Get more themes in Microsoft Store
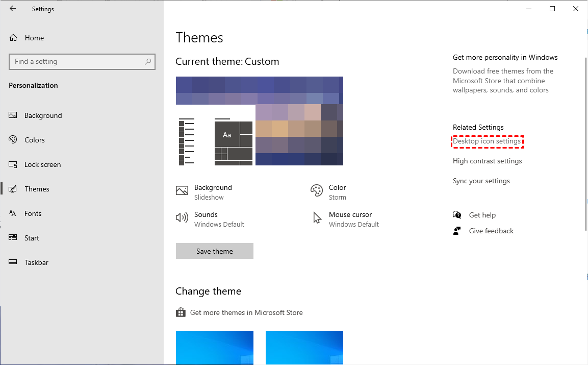 click(x=246, y=312)
